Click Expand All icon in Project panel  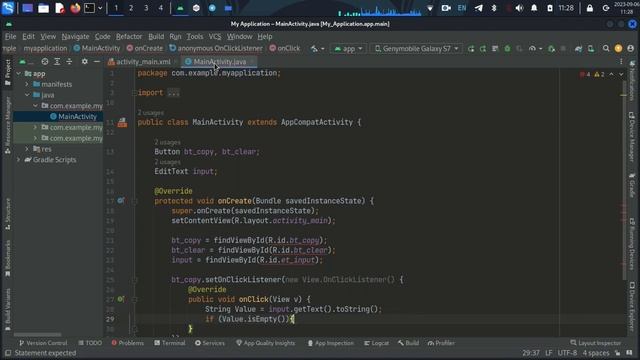click(x=57, y=62)
